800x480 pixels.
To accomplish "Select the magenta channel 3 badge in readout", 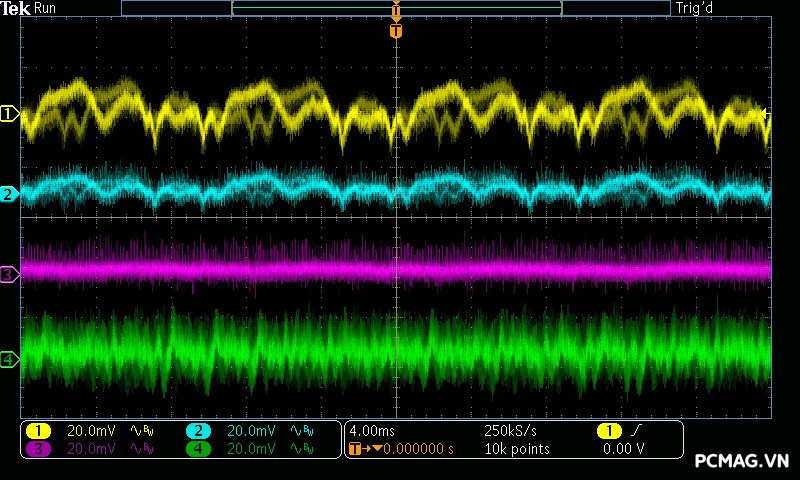I will tap(38, 449).
